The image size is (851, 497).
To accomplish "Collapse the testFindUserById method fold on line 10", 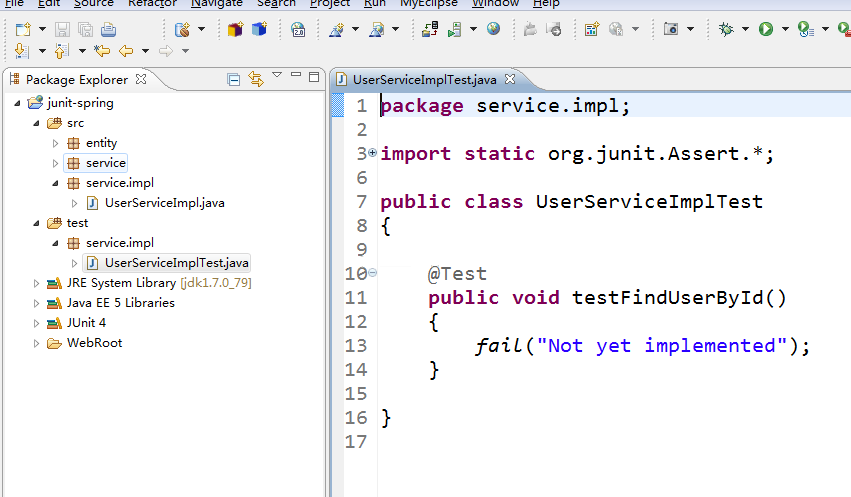I will tap(373, 273).
